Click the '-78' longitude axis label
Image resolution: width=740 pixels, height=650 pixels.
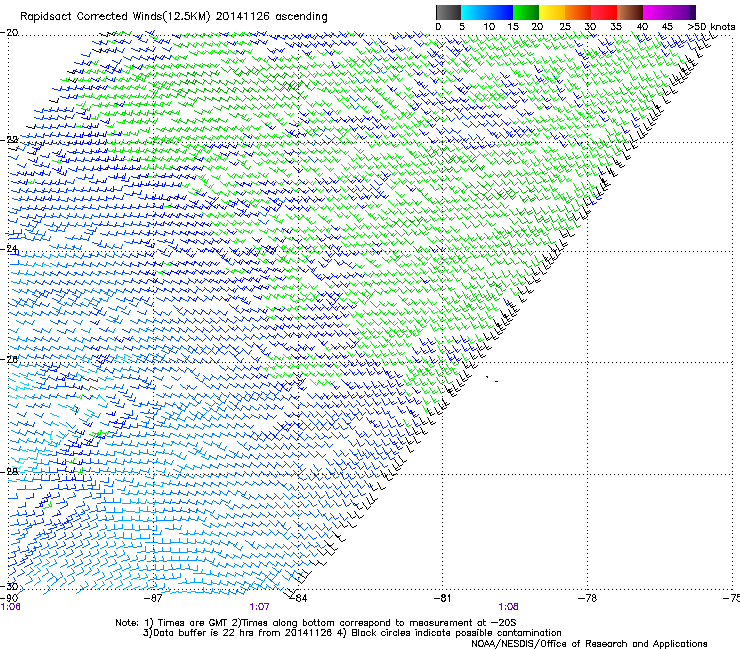[587, 598]
